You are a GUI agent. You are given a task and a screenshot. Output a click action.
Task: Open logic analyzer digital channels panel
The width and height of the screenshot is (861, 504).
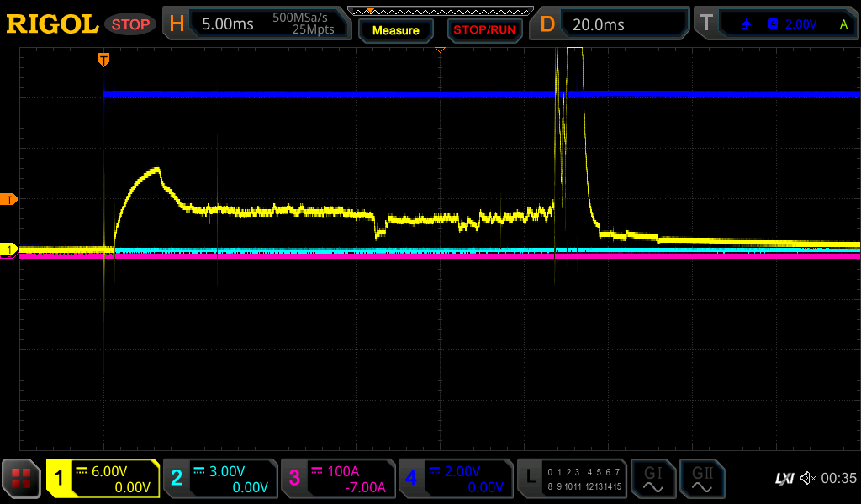pos(572,479)
